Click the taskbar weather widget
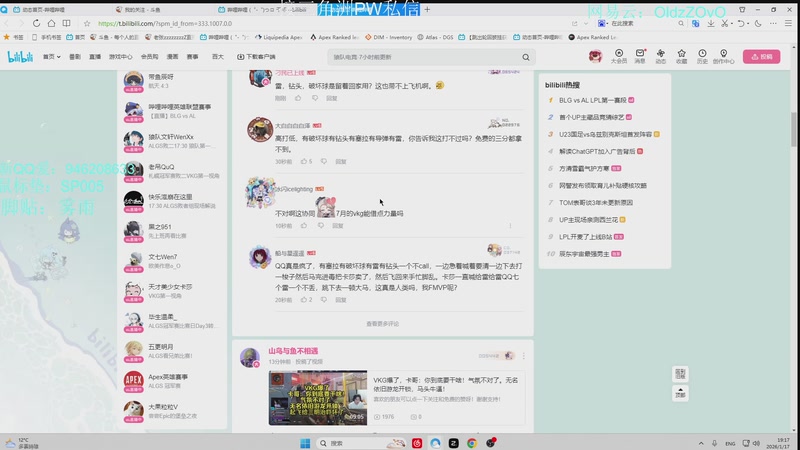Image resolution: width=800 pixels, height=450 pixels. (21, 443)
